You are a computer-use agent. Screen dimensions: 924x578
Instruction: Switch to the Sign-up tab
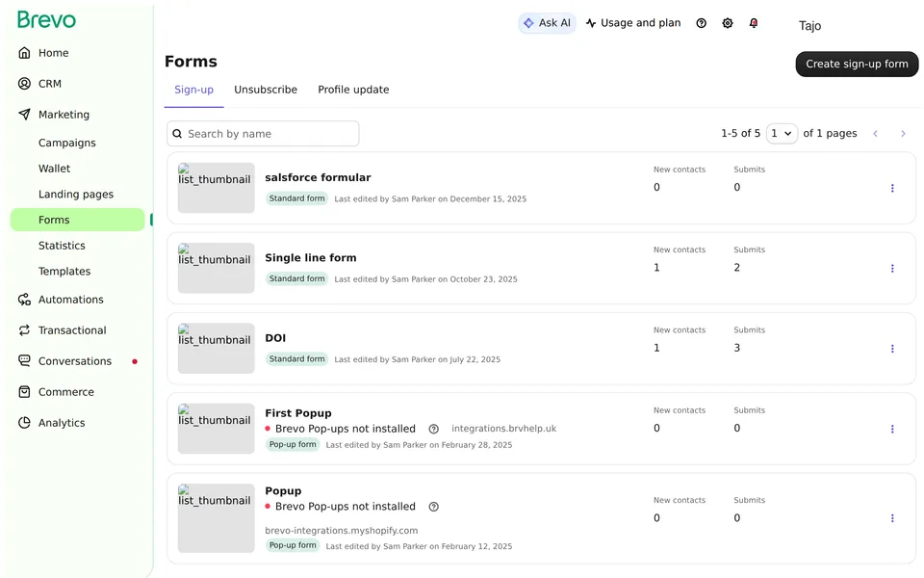coord(193,90)
